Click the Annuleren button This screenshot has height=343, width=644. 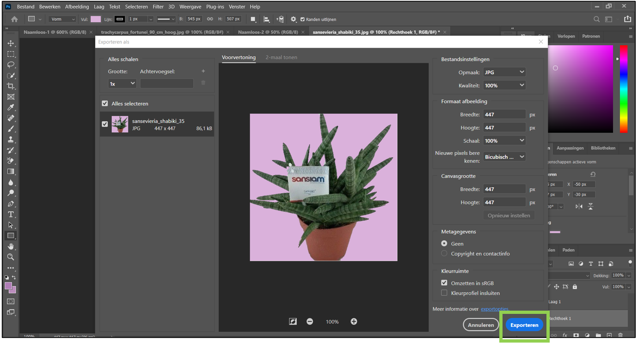481,325
